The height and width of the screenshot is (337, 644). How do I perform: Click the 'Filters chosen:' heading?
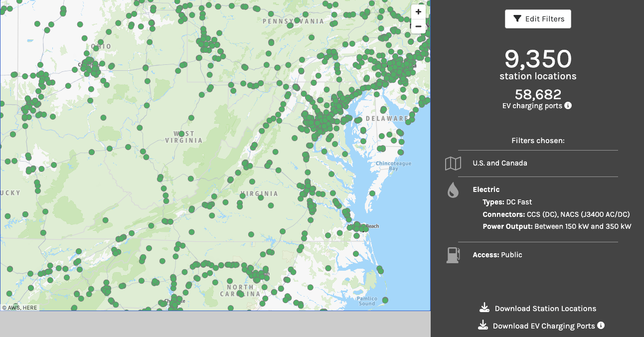(x=538, y=141)
